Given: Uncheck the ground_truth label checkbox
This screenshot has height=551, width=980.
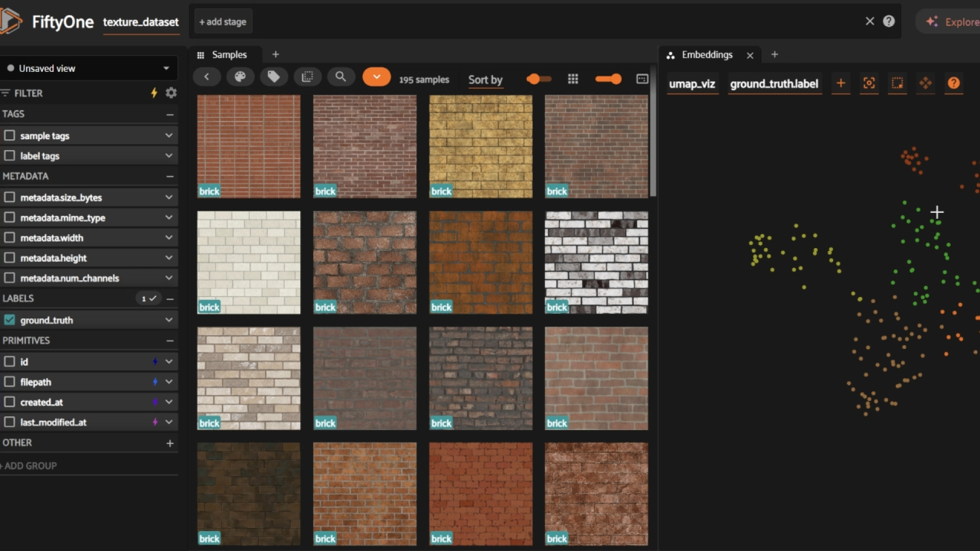Looking at the screenshot, I should tap(10, 320).
